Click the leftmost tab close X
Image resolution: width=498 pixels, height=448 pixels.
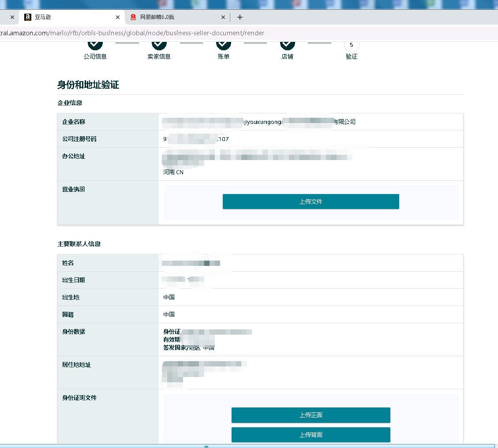point(12,17)
